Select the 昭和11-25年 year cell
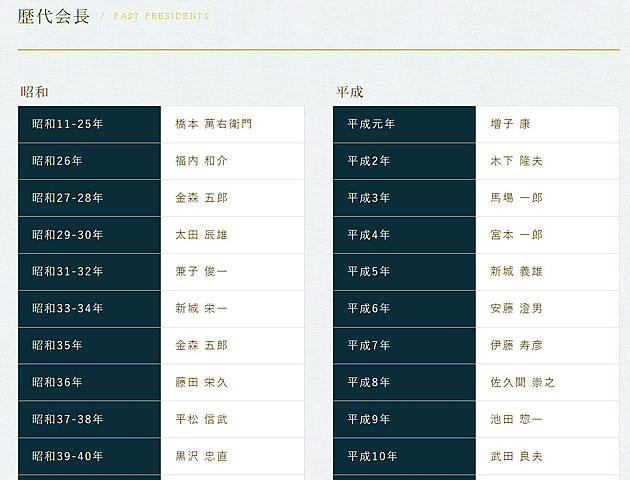Image resolution: width=630 pixels, height=480 pixels. 68,124
